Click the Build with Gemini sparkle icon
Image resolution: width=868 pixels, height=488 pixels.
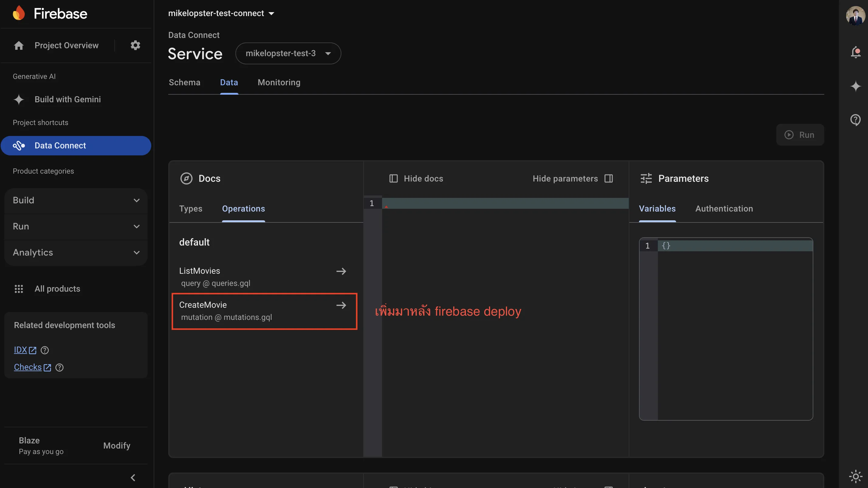(x=19, y=99)
